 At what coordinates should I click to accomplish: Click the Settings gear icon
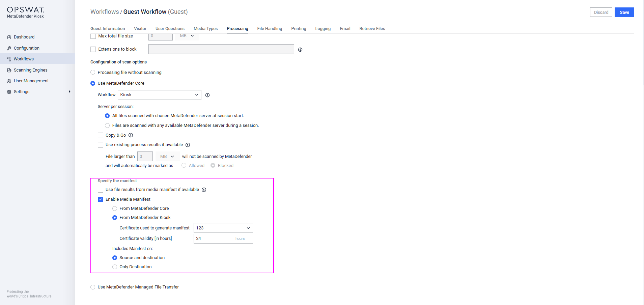pos(9,92)
